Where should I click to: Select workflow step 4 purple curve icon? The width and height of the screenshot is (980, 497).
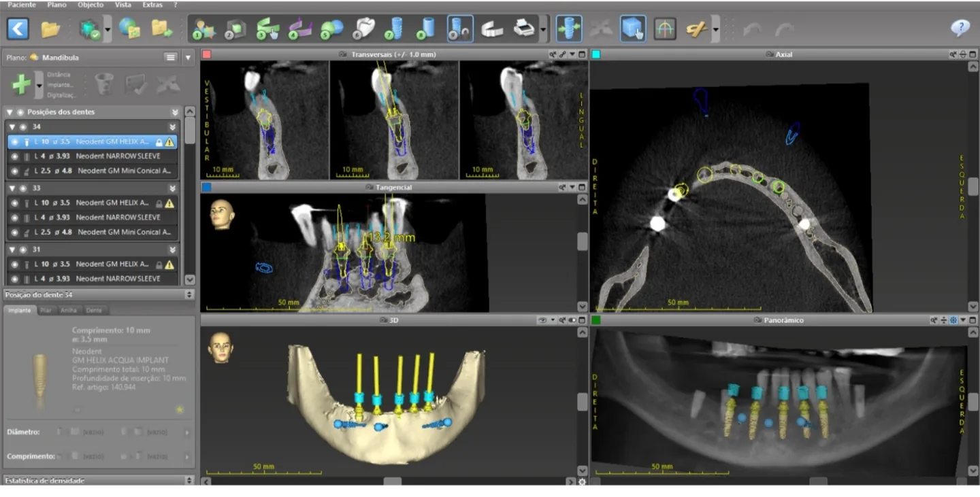(x=299, y=29)
